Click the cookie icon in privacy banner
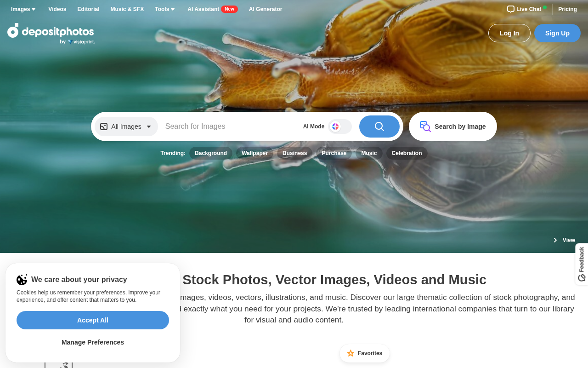 pyautogui.click(x=22, y=280)
